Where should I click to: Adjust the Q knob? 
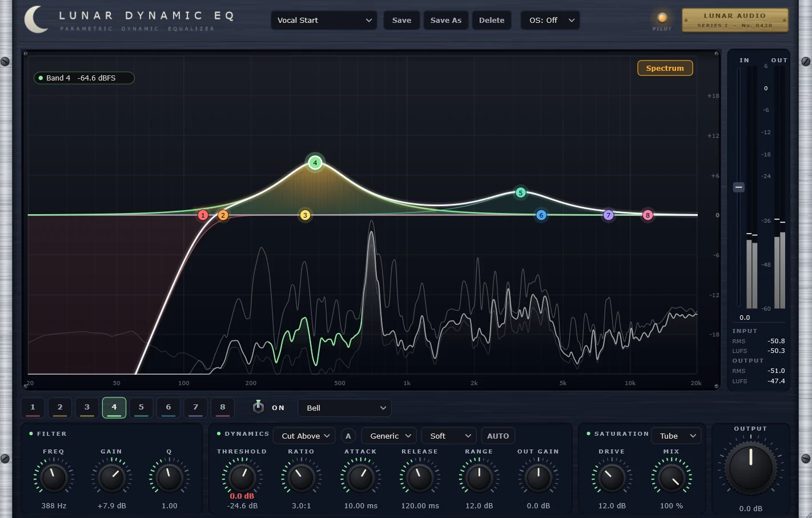(169, 478)
